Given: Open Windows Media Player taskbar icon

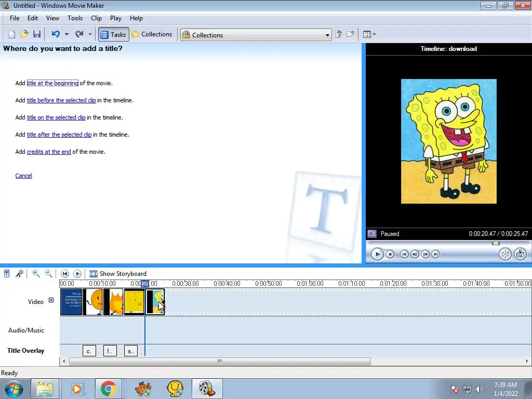Looking at the screenshot, I should point(77,389).
